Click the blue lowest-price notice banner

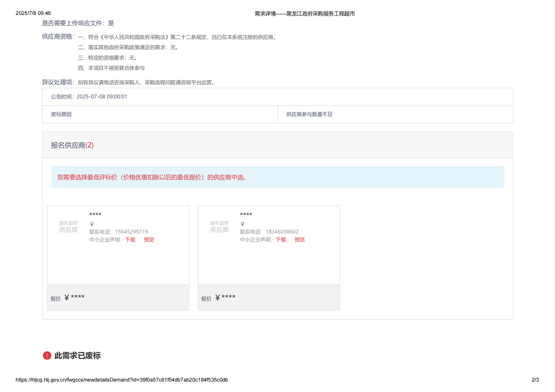coord(277,177)
